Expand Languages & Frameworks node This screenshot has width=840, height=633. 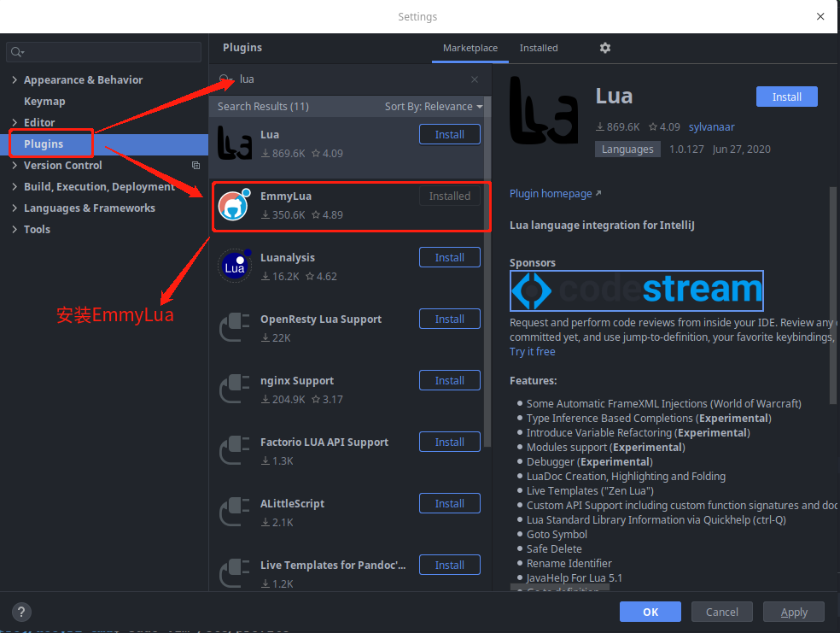coord(15,208)
